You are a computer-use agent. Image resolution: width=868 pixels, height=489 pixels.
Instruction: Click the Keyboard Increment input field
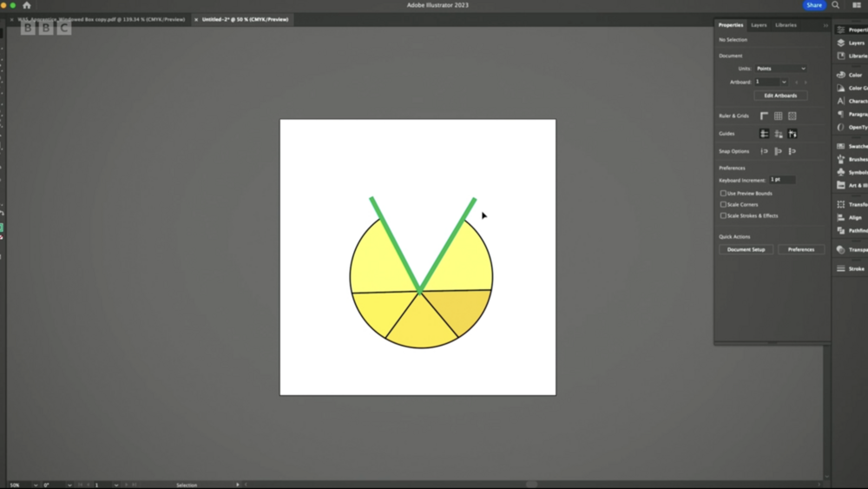point(781,180)
